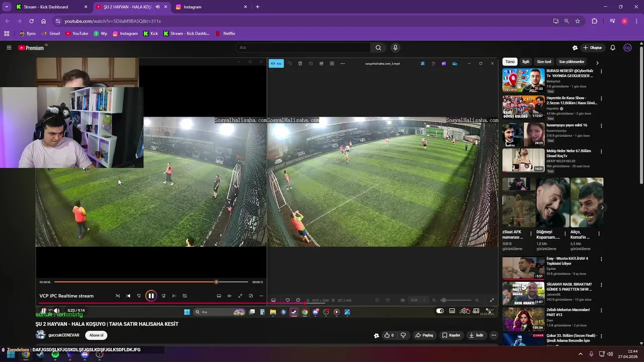
Task: Open Hayrettin ile Kaos Show video thumbnail
Action: 523,107
